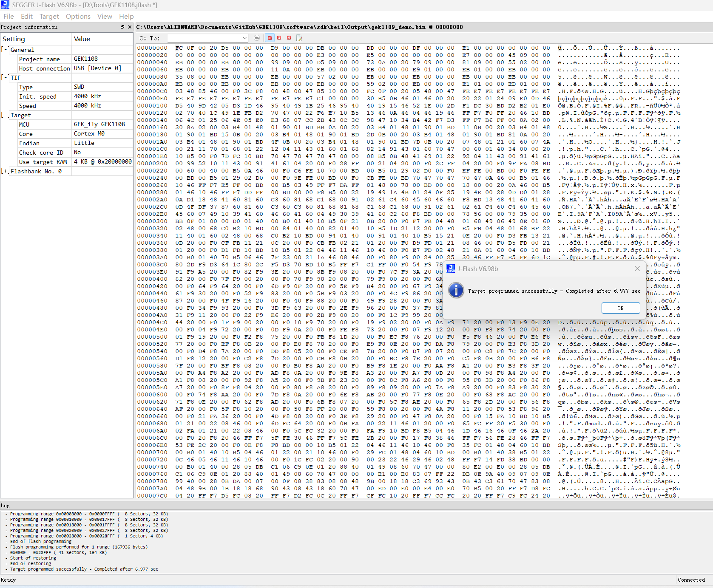Click log line 'End of flash programming'
713x588 pixels.
41,542
